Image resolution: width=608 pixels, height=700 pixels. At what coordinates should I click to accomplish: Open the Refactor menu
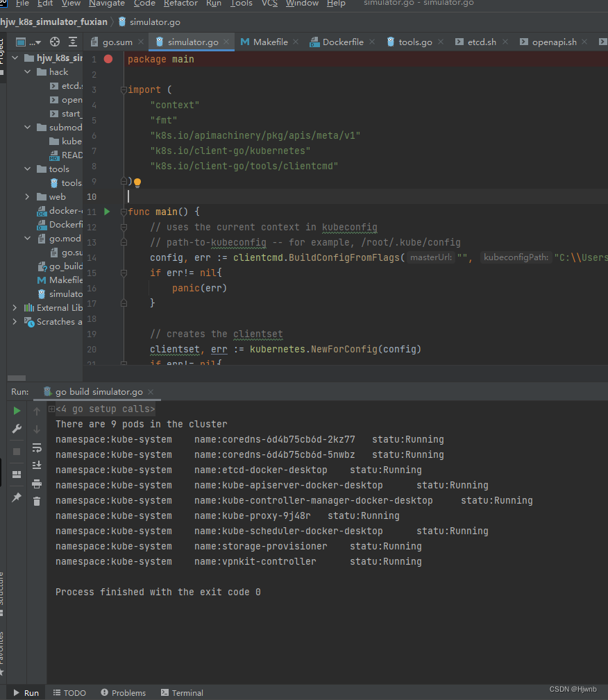click(x=180, y=3)
